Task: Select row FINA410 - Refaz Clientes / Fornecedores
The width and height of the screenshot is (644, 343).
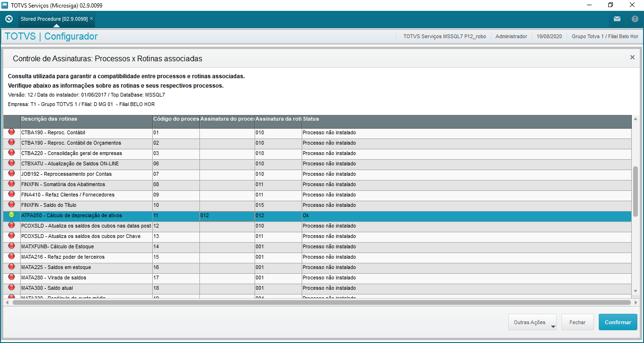Action: click(x=317, y=195)
